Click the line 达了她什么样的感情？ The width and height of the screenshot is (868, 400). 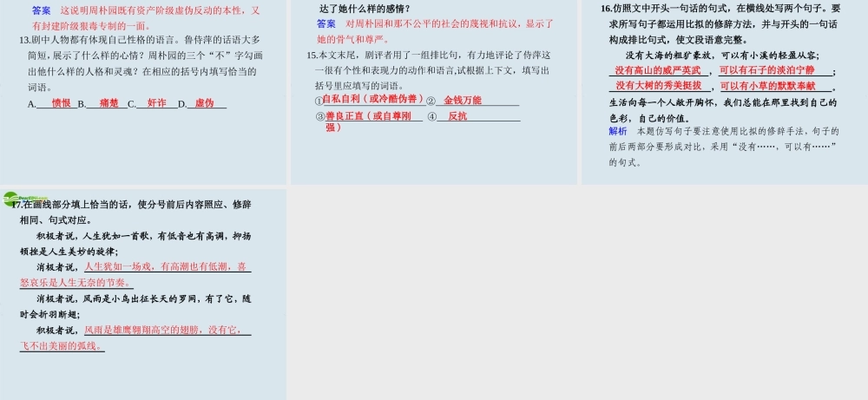coord(365,9)
